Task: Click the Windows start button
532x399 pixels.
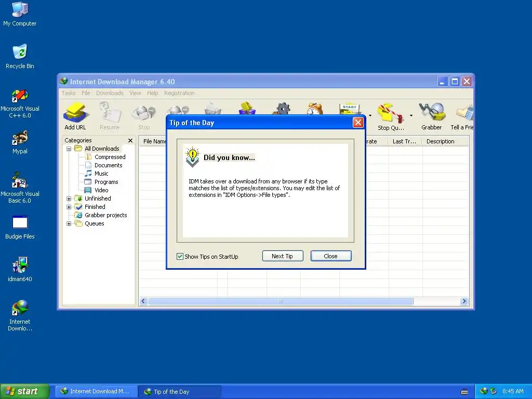Action: (25, 391)
